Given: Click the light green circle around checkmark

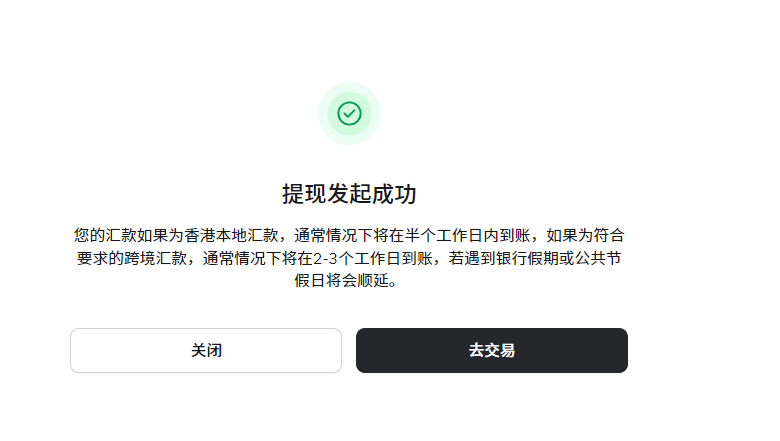Looking at the screenshot, I should click(x=349, y=113).
